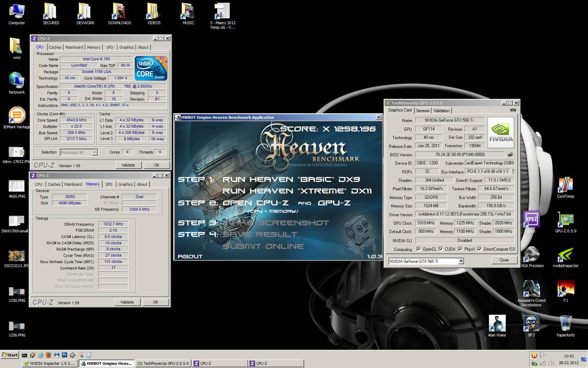This screenshot has height=368, width=588.
Task: Click Run Heaven "Basic" DX9
Action: (x=291, y=179)
